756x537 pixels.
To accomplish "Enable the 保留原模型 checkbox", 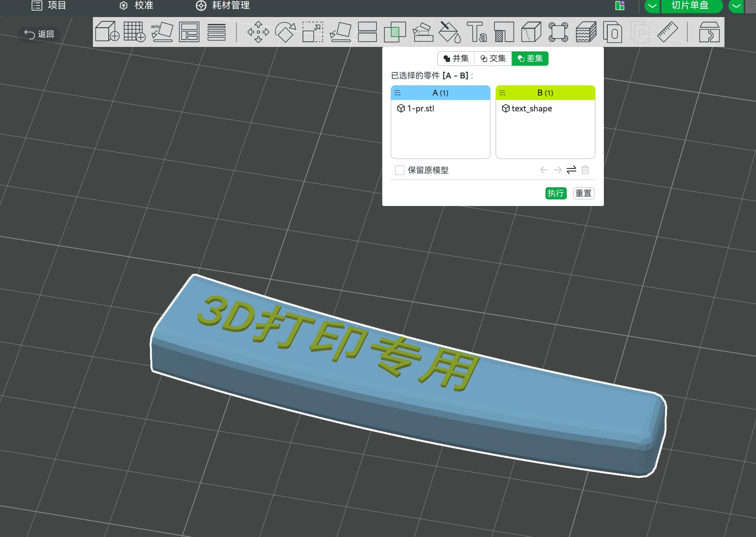I will [x=400, y=170].
